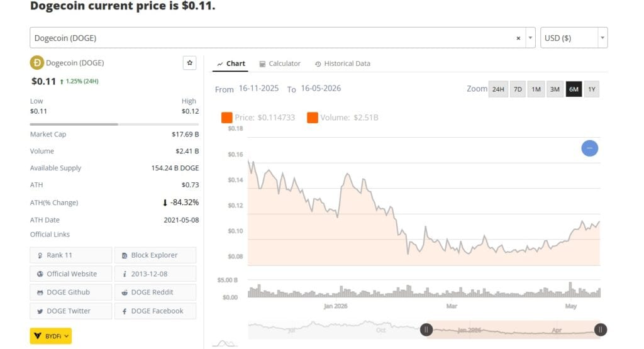Viewport: 644px width, 349px height.
Task: Click the Low-High price range bar
Action: 114,124
